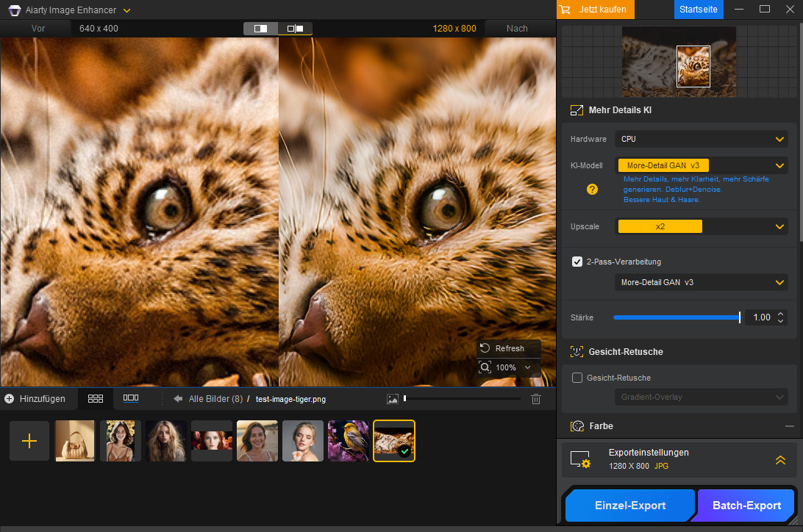803x532 pixels.
Task: Click the yellow help question mark icon
Action: tap(592, 190)
